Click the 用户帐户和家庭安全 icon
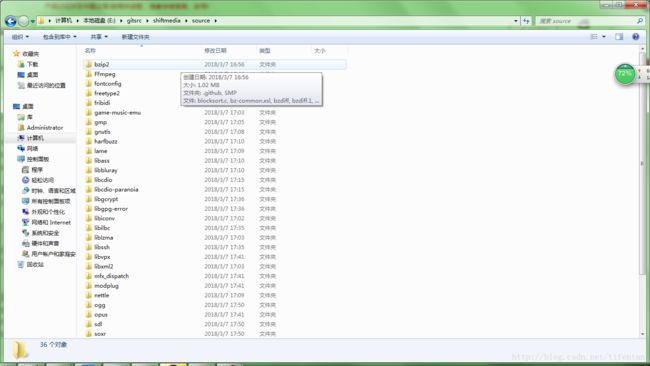The height and width of the screenshot is (366, 650). coord(25,254)
